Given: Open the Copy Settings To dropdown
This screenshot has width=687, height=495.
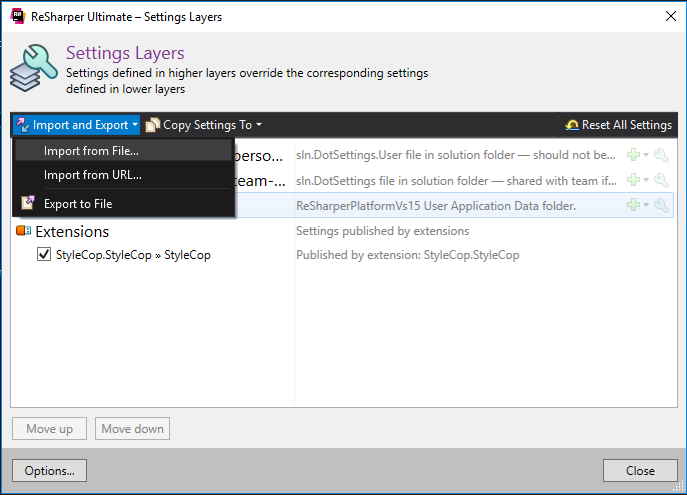Looking at the screenshot, I should coord(203,125).
